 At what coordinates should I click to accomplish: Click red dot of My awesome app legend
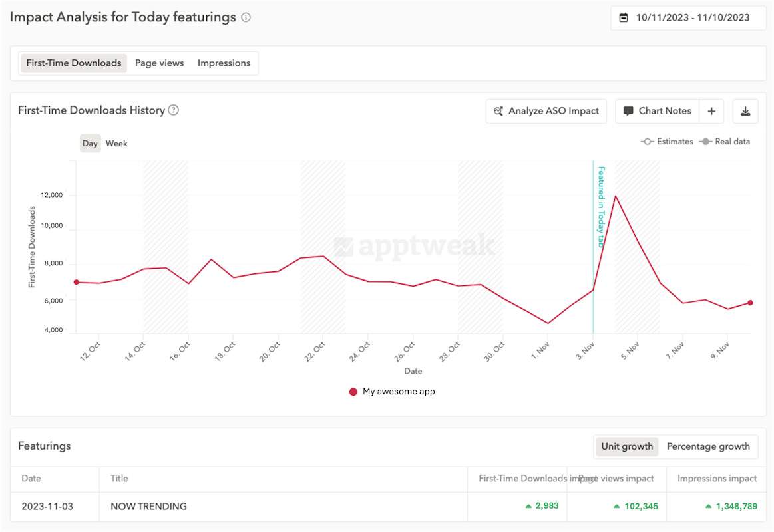[353, 392]
